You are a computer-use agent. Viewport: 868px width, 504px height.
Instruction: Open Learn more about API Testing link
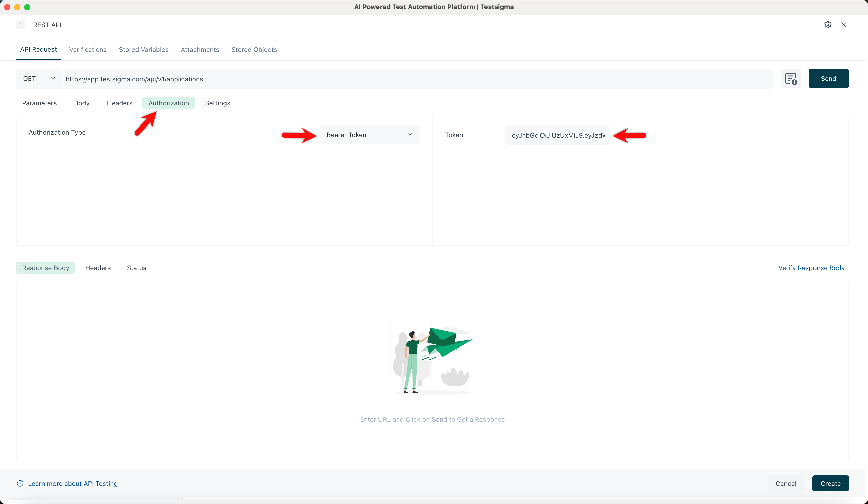coord(73,483)
